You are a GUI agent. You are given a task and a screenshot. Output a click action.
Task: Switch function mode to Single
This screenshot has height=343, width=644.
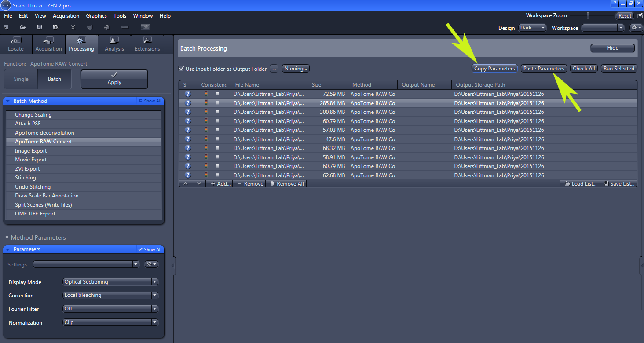click(21, 79)
